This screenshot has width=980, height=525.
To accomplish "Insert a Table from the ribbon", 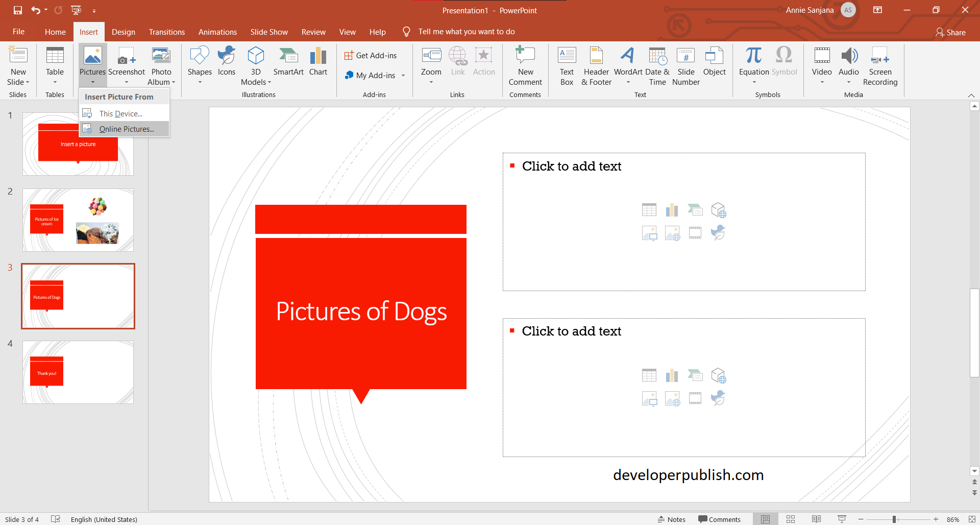I will tap(55, 66).
